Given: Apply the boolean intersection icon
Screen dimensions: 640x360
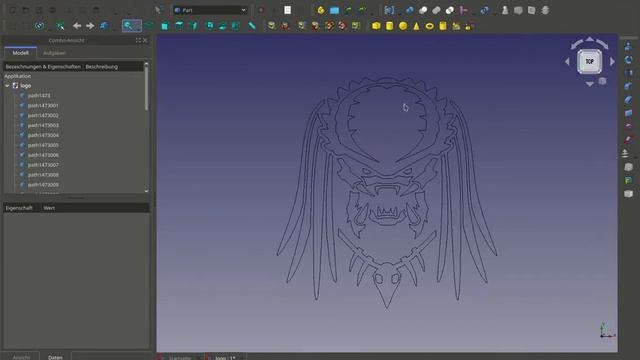Looking at the screenshot, I should pyautogui.click(x=450, y=10).
